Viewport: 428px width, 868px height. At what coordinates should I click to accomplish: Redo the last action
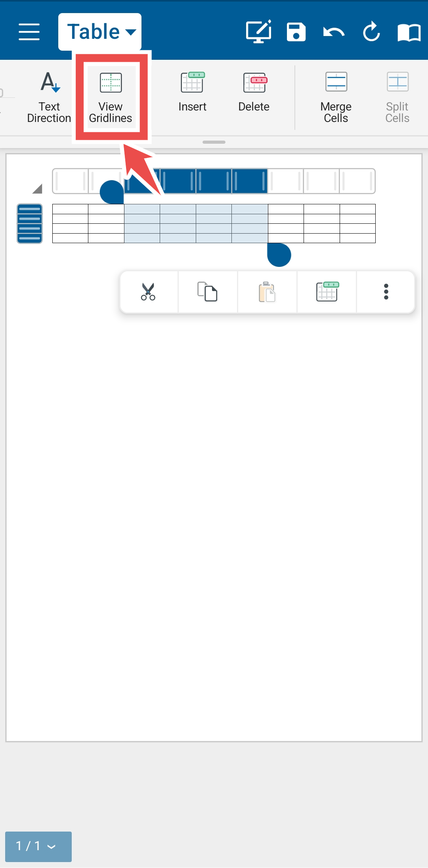[x=371, y=32]
